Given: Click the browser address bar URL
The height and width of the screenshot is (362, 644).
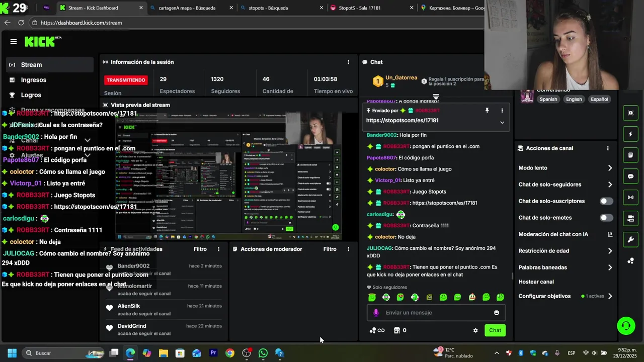Looking at the screenshot, I should tap(81, 23).
